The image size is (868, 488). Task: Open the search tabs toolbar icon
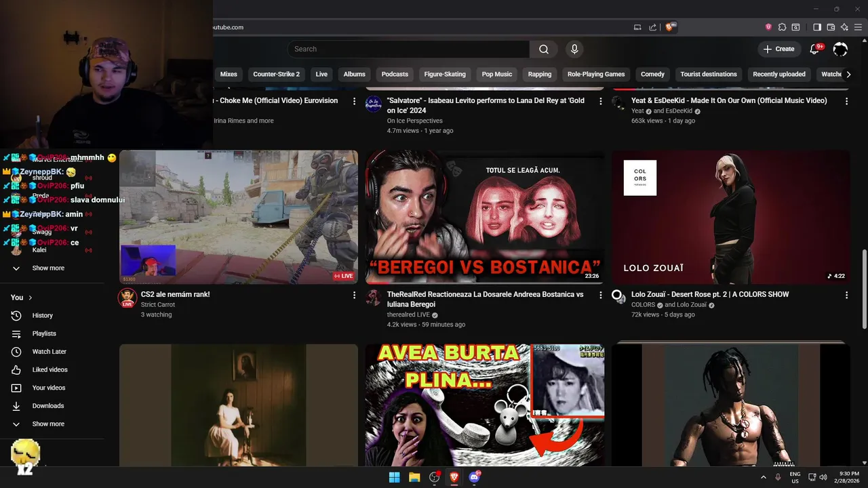coord(795,27)
